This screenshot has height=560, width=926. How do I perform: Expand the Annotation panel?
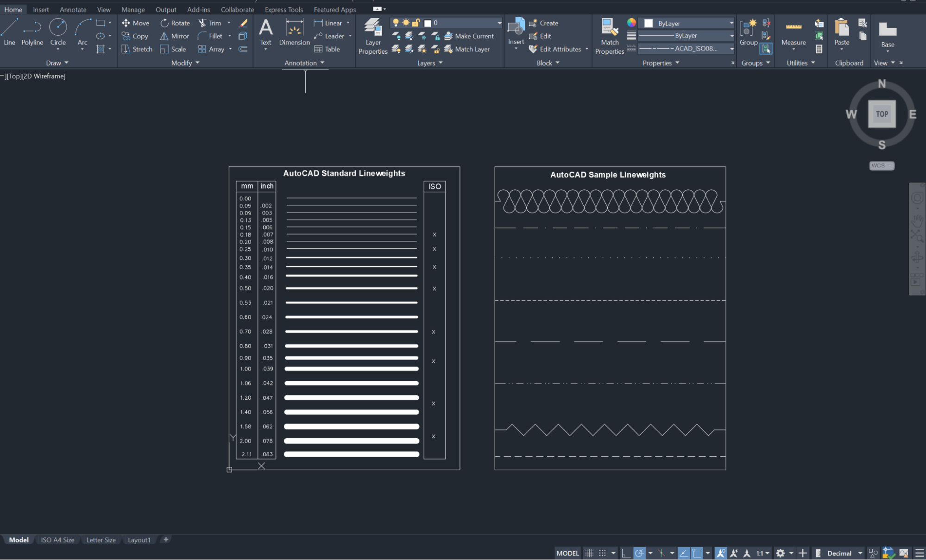[304, 63]
